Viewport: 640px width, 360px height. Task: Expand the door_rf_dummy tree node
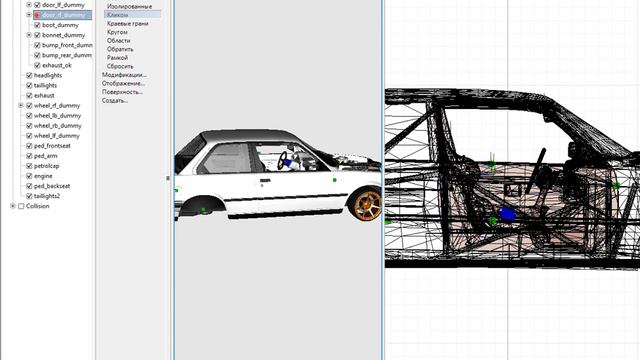pyautogui.click(x=29, y=15)
